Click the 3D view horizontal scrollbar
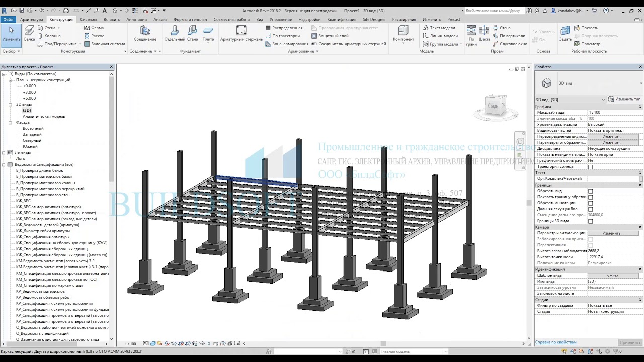644x362 pixels. pyautogui.click(x=384, y=344)
